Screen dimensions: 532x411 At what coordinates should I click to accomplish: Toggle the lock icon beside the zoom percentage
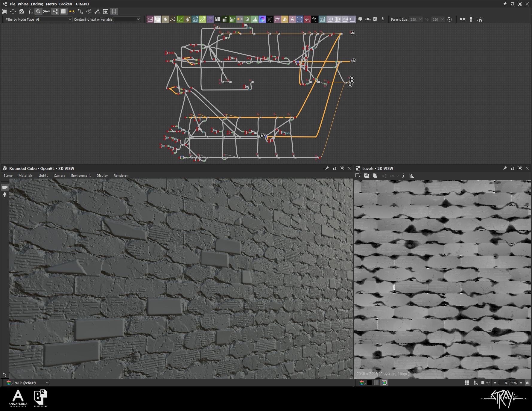pos(527,383)
